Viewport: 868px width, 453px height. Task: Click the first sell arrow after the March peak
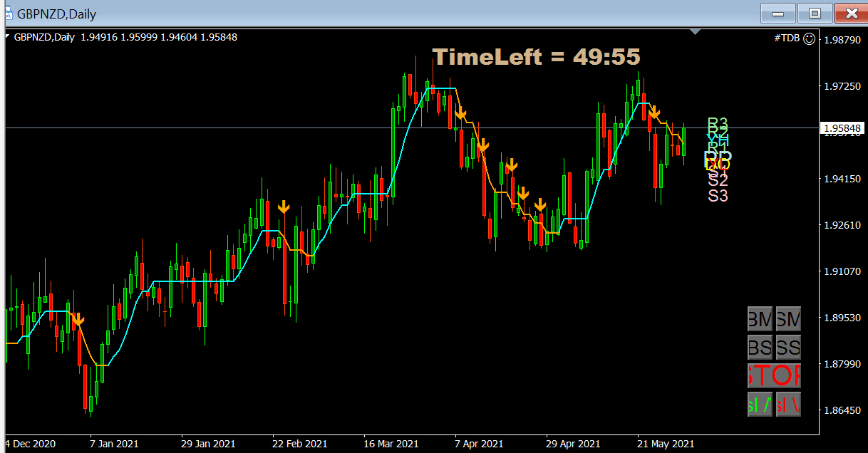click(461, 113)
